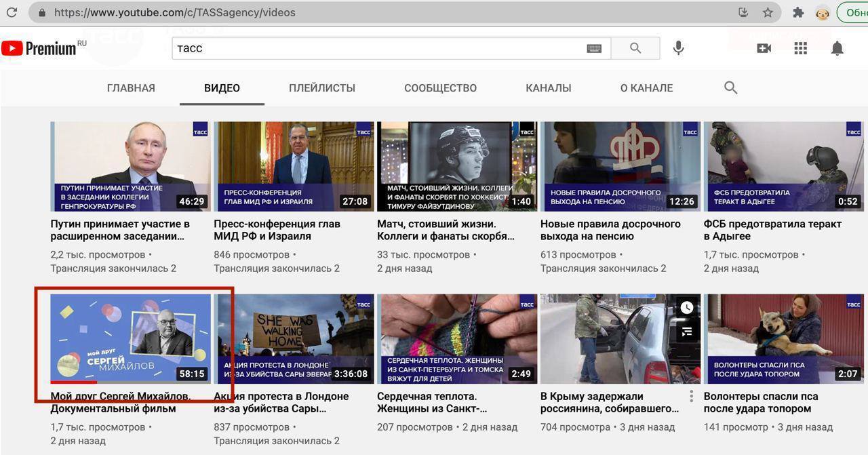
Task: Open title 'Новые правила досрочного выхода на пенсию'
Action: (610, 230)
